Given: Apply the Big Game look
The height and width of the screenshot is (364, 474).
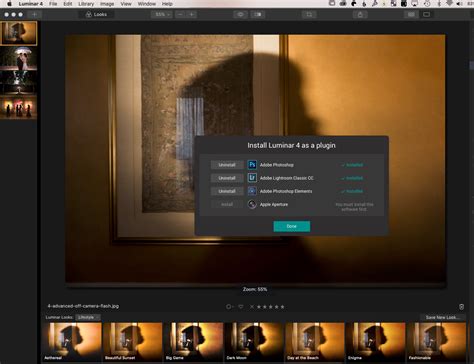Looking at the screenshot, I should pyautogui.click(x=194, y=342).
